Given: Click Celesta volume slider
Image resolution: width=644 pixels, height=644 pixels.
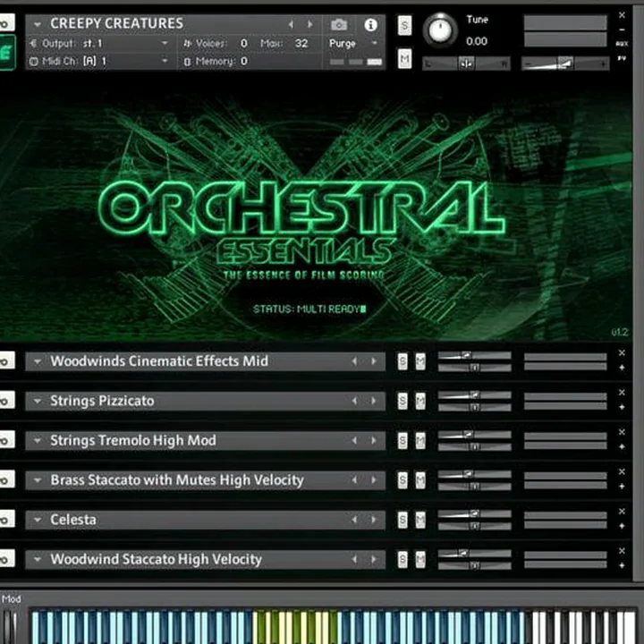Looking at the screenshot, I should [474, 513].
